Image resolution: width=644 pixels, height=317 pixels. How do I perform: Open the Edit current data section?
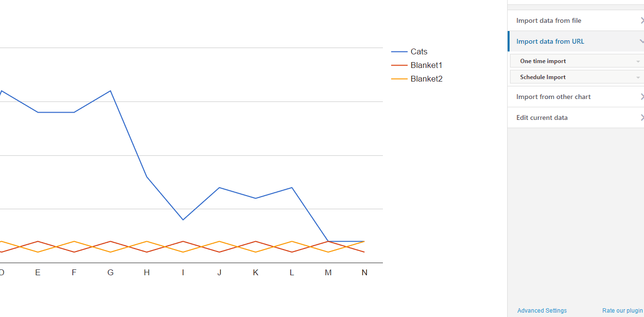(542, 117)
